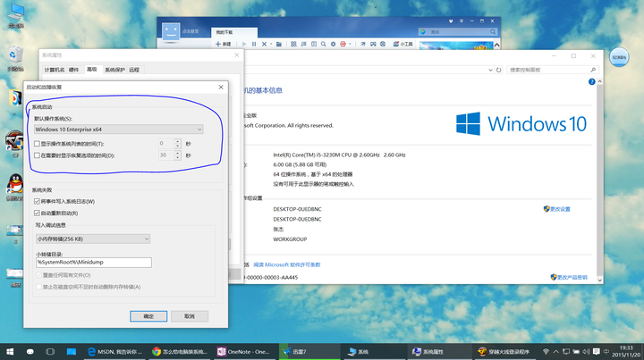
Task: Click the magnifier search icon in Xunlei toolbar
Action: click(x=324, y=44)
